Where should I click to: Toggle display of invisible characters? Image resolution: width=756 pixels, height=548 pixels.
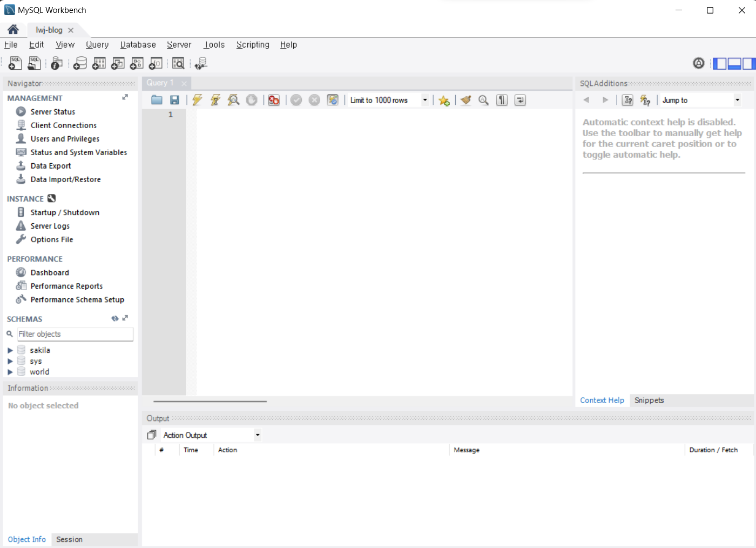[x=502, y=100]
